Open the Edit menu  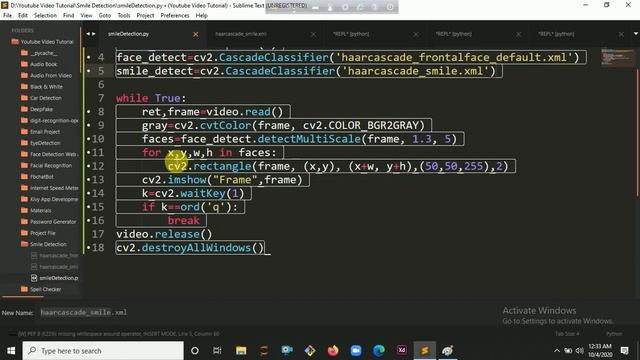[x=23, y=16]
